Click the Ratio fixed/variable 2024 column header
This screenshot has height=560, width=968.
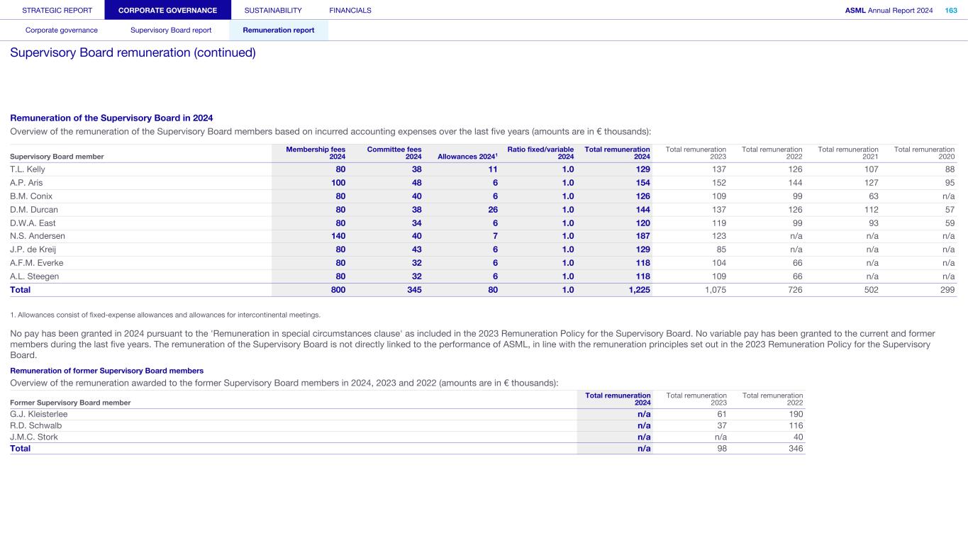pyautogui.click(x=540, y=153)
